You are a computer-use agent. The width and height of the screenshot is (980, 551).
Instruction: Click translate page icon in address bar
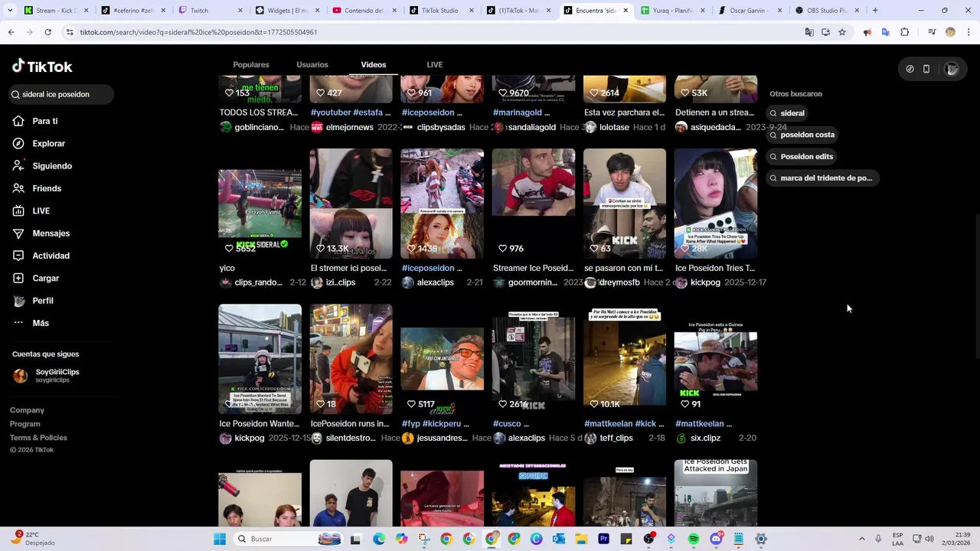[809, 32]
